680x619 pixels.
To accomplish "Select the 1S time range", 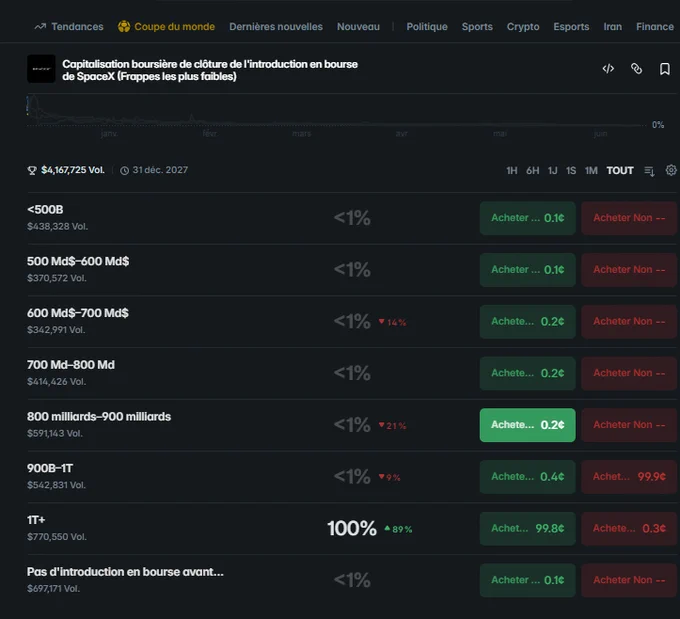I will coord(571,170).
